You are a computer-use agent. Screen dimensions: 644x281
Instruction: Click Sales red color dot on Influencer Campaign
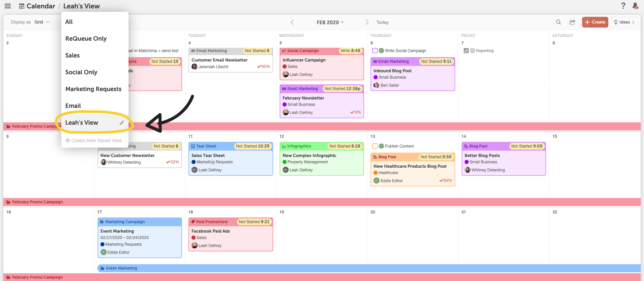tap(285, 67)
